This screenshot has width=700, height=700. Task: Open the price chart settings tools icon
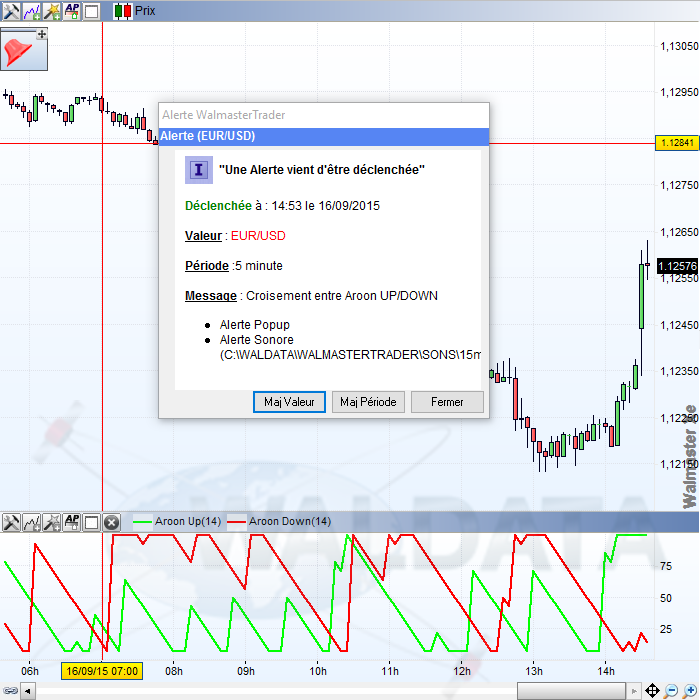click(11, 11)
